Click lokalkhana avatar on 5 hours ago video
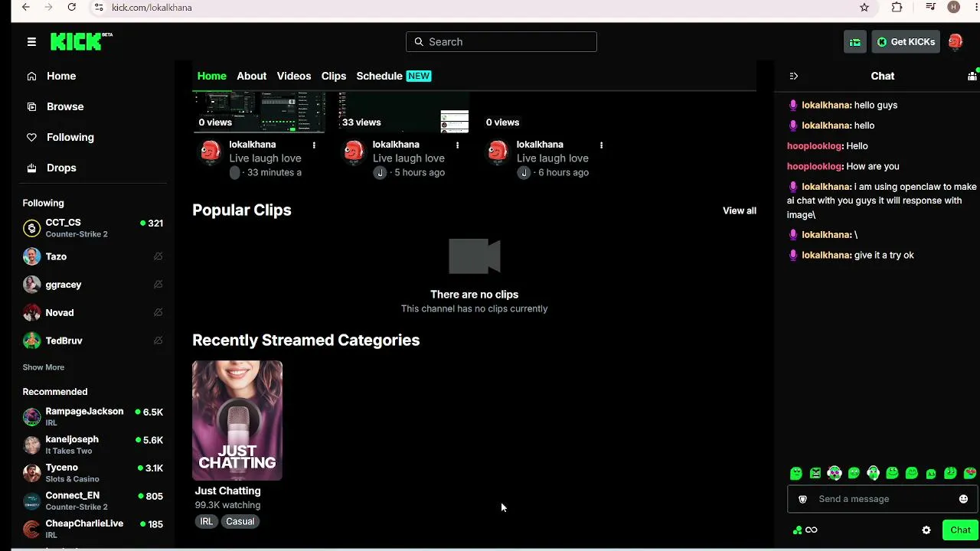 tap(354, 152)
